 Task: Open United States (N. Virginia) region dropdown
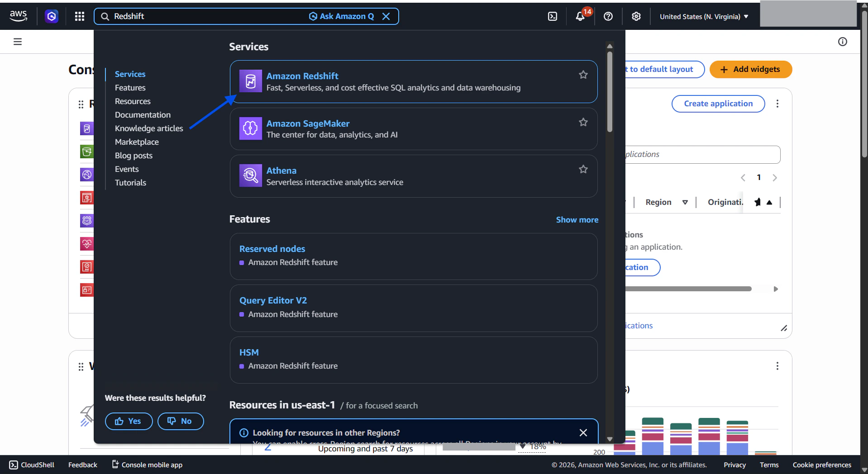(x=704, y=17)
